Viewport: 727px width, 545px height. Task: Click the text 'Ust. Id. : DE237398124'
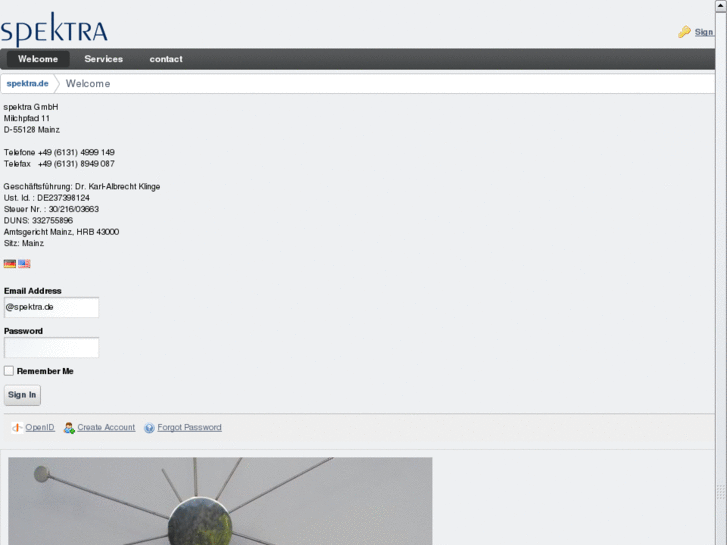(46, 198)
